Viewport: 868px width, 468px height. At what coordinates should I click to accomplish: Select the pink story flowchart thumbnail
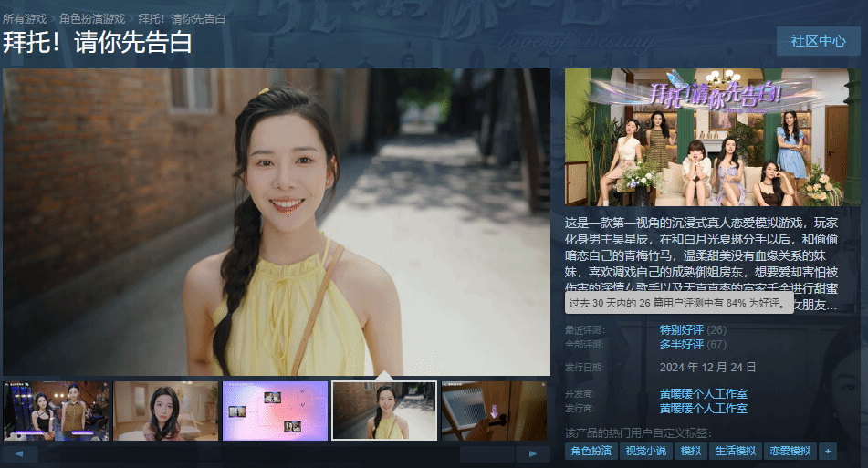(275, 411)
